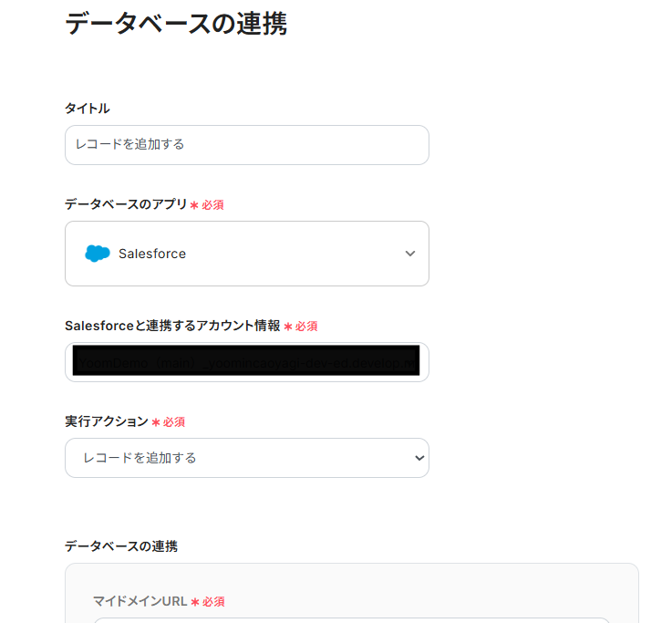Screen dimensions: 672x623
Task: Click 必須 marker beside マイドメインURL
Action: 213,602
